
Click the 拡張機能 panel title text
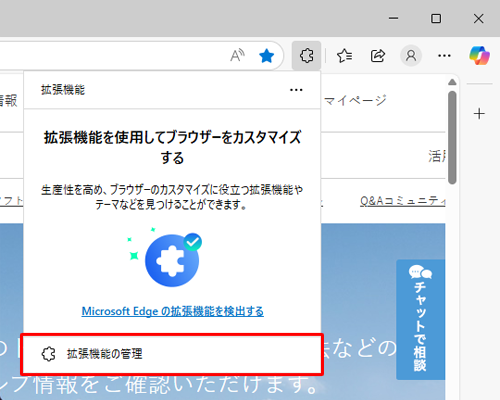pyautogui.click(x=63, y=90)
